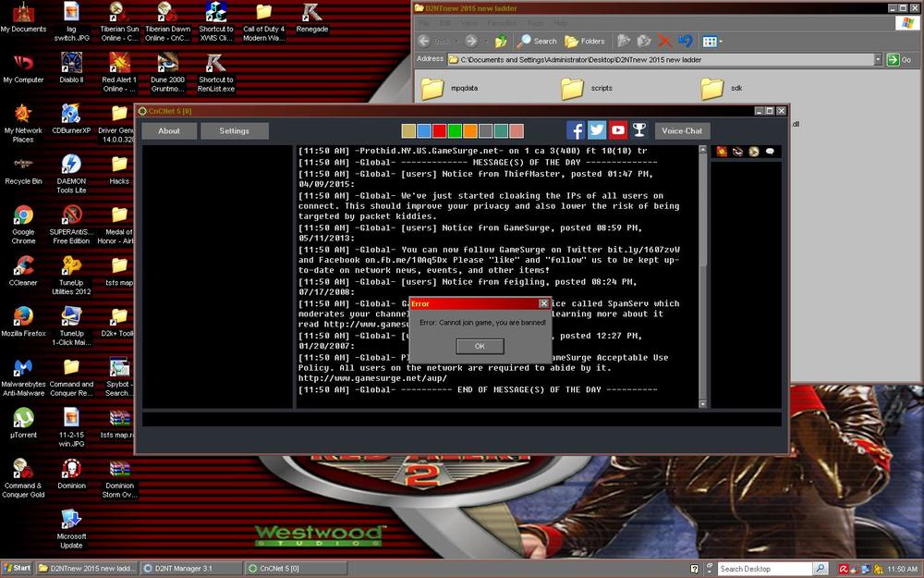The image size is (924, 578).
Task: Click the CnCNet chat message input field
Action: click(x=461, y=419)
